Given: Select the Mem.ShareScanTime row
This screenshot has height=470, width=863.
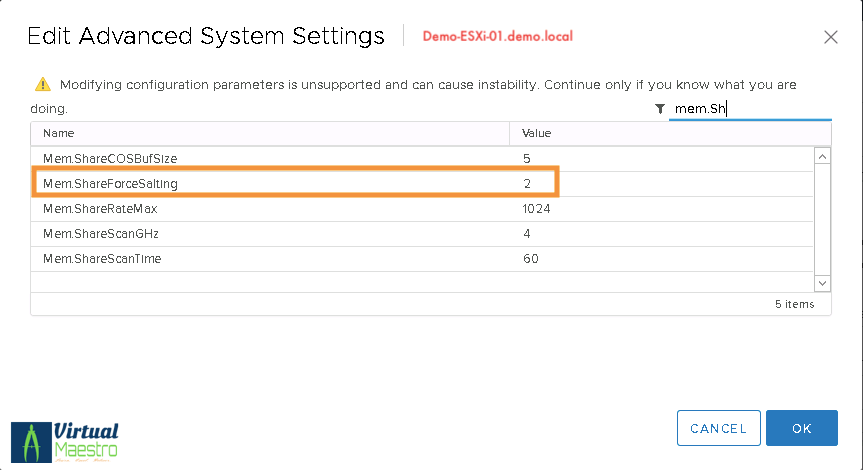Looking at the screenshot, I should pyautogui.click(x=103, y=259).
